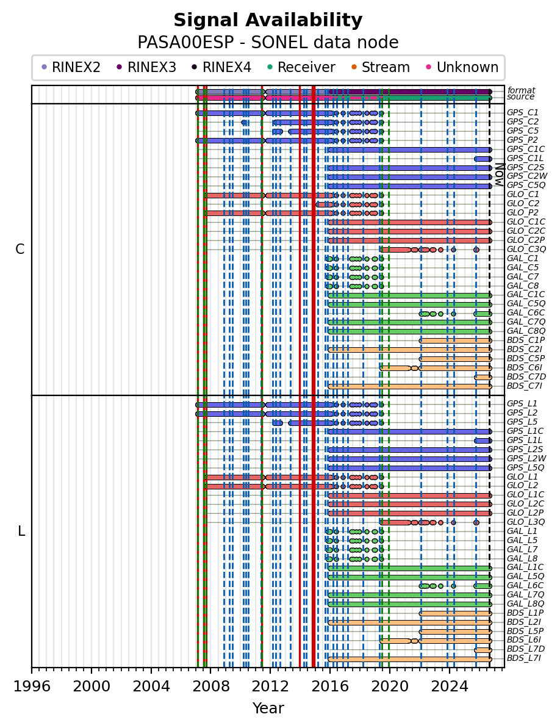560x728 pixels.
Task: Select the GPS_C5Q row label
Action: [526, 186]
